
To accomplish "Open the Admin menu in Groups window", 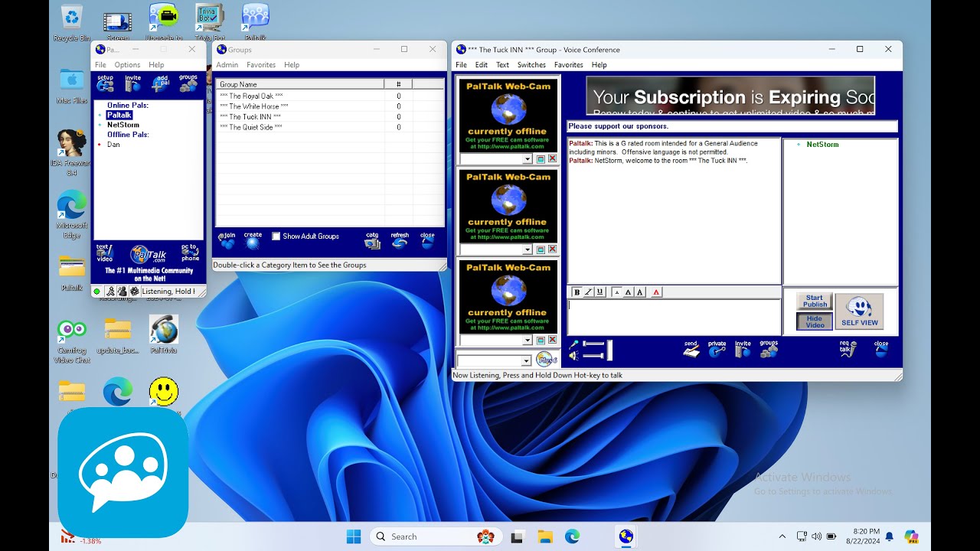I will [227, 65].
